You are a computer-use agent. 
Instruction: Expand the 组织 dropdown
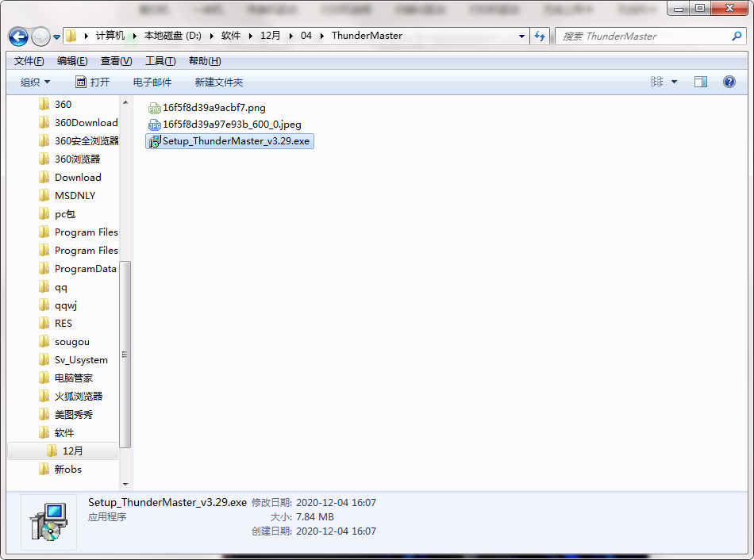(x=35, y=82)
